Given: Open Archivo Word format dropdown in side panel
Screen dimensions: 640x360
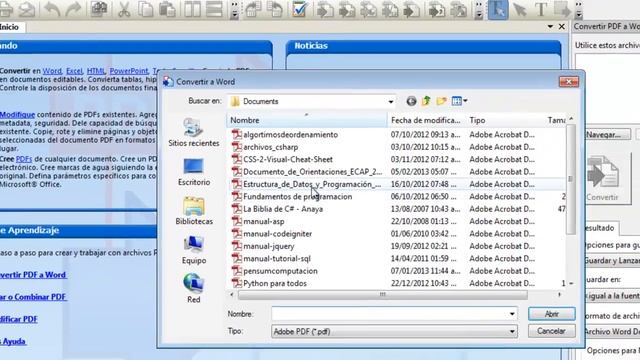Looking at the screenshot, I should coord(612,331).
